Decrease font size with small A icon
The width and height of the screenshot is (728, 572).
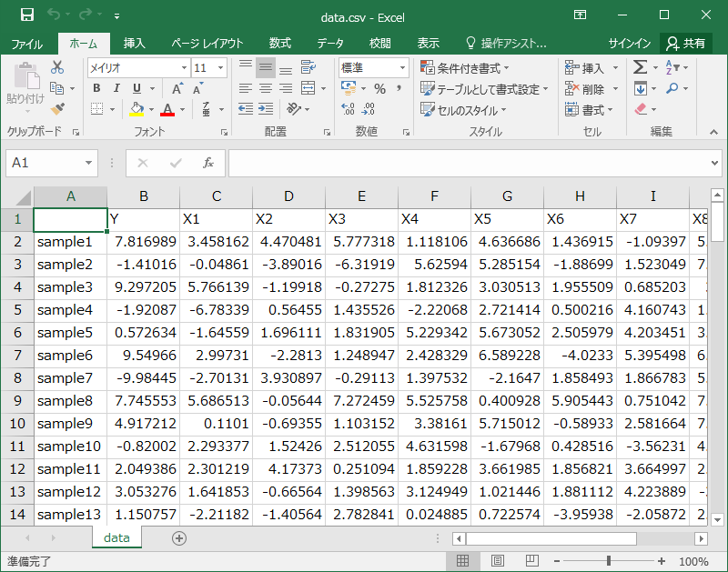(x=197, y=88)
